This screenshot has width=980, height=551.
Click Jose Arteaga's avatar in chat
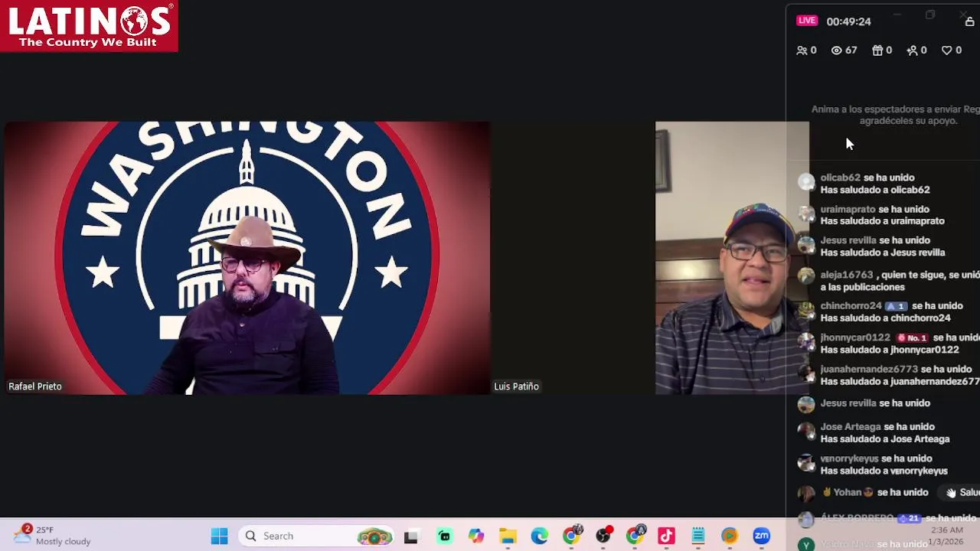[805, 431]
